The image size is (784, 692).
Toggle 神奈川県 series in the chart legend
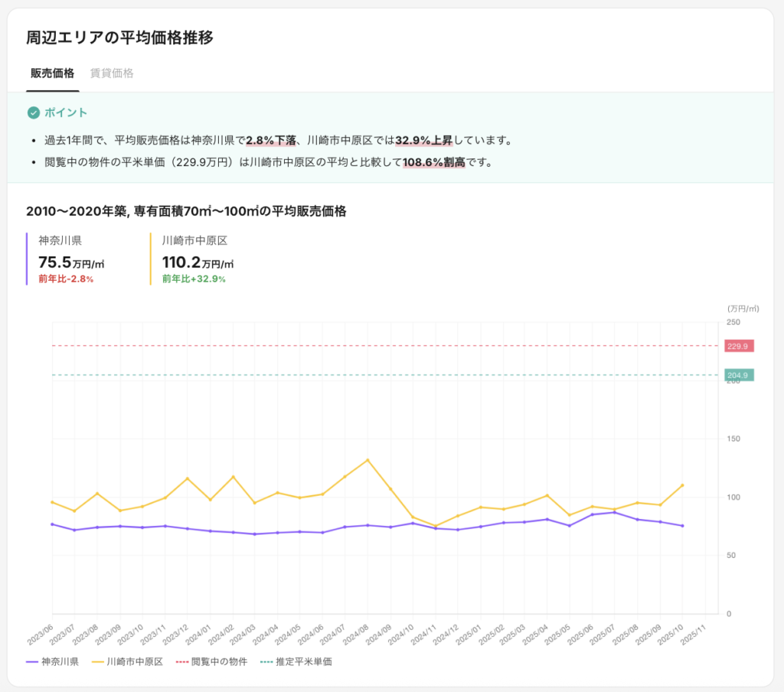coord(52,661)
